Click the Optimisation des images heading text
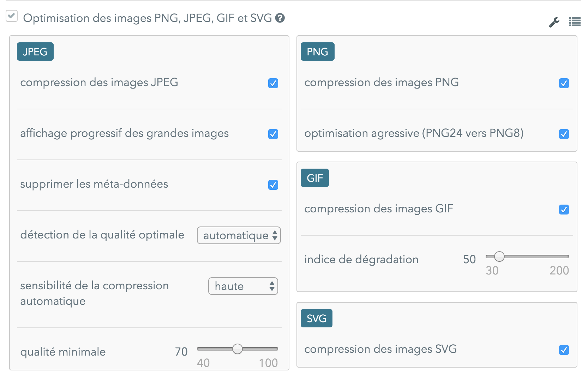This screenshot has height=381, width=588. tap(148, 18)
